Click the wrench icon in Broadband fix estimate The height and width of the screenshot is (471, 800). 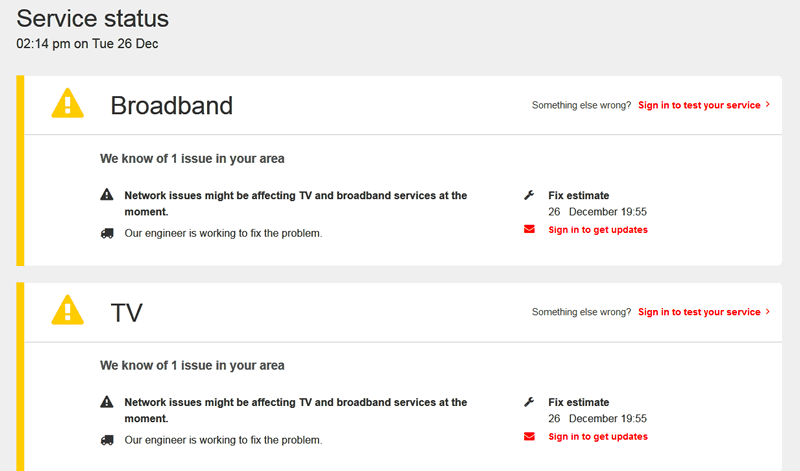(529, 196)
